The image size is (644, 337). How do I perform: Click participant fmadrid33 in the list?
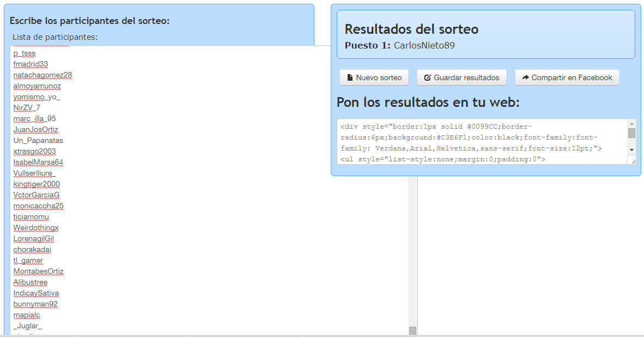pyautogui.click(x=31, y=64)
